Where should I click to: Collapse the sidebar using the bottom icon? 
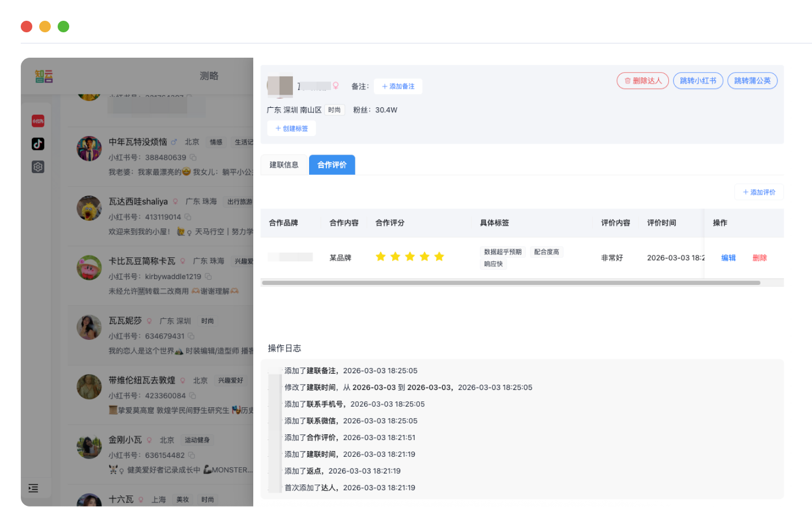[33, 489]
